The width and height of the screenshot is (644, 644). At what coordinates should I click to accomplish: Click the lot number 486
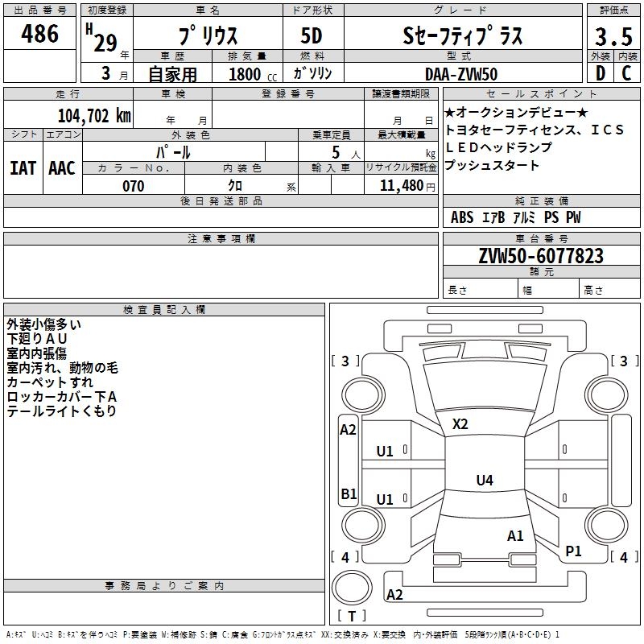point(39,33)
